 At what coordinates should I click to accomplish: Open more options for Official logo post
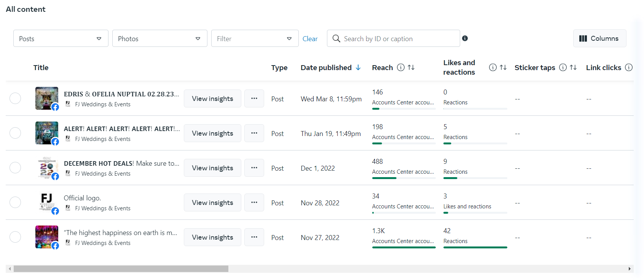(x=254, y=203)
